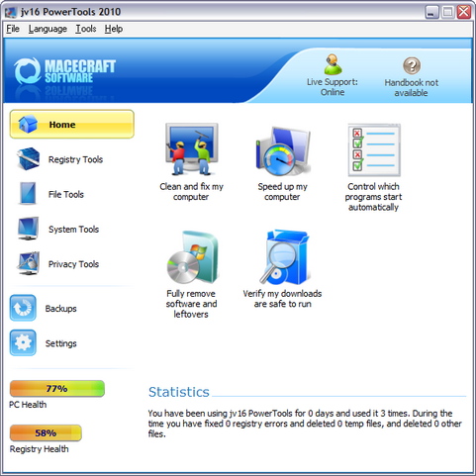Click the Live Support agent icon
The image size is (476, 476).
[x=333, y=64]
